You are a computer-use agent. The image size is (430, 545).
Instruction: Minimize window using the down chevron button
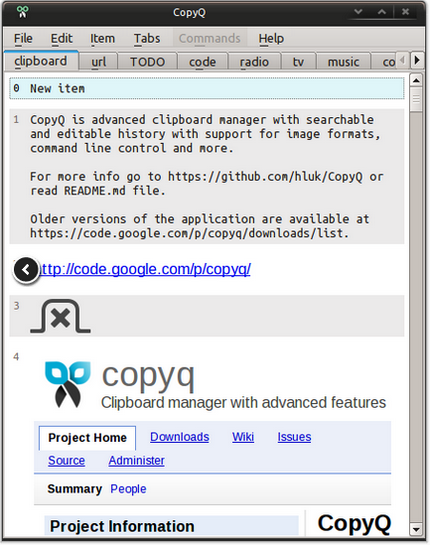358,12
